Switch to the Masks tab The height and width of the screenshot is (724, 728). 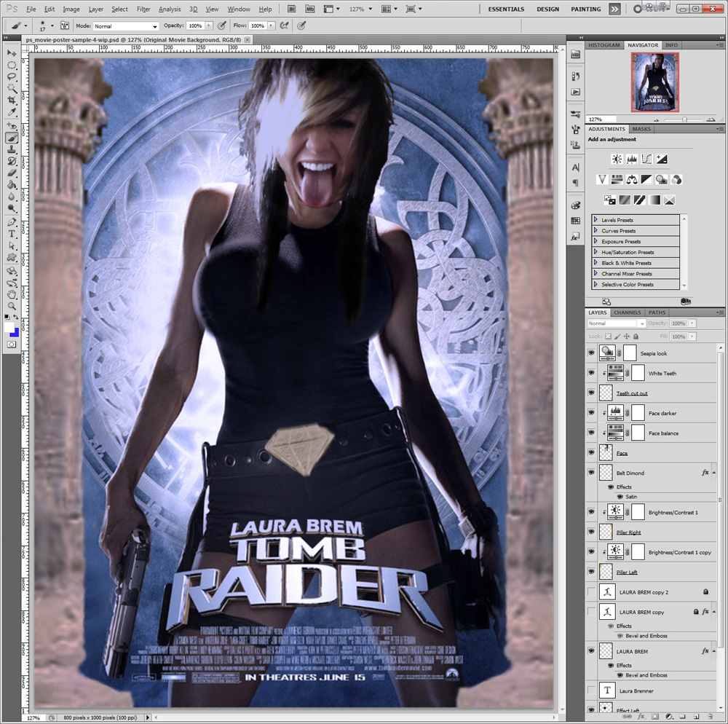641,129
